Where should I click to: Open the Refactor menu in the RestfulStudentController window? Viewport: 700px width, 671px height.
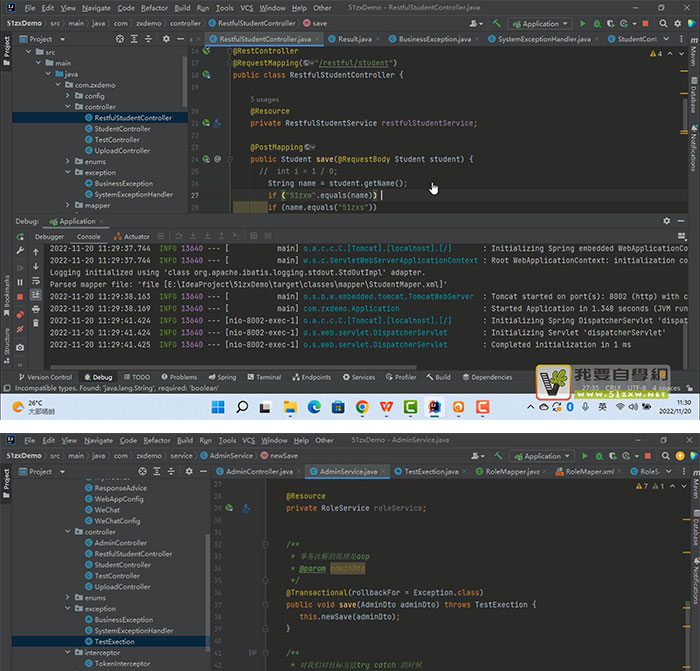click(x=154, y=8)
